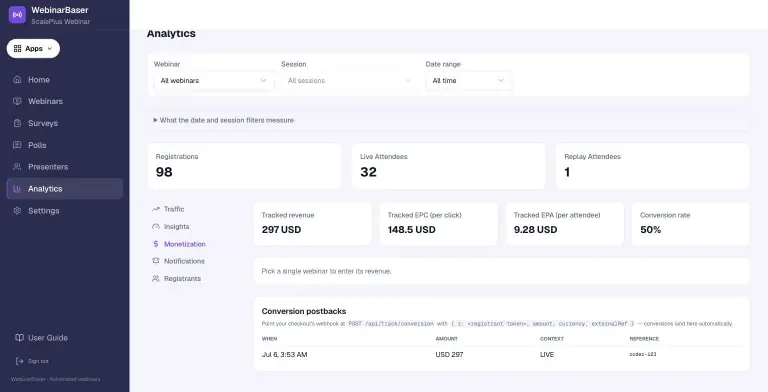
Task: Navigate to Surveys page
Action: [x=65, y=123]
